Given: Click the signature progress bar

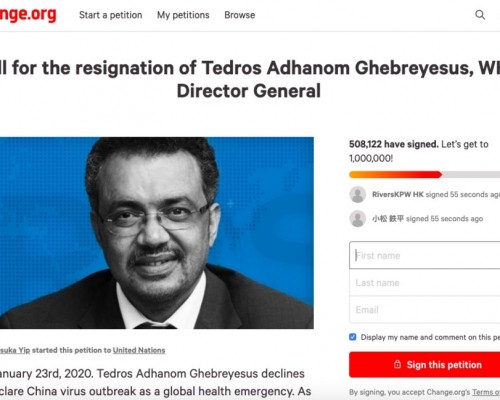Looking at the screenshot, I should [425, 175].
